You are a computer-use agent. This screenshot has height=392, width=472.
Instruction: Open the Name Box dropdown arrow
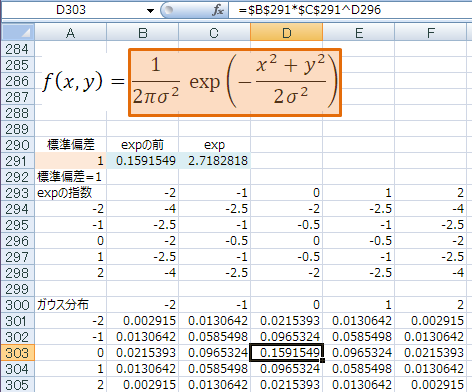coord(150,11)
